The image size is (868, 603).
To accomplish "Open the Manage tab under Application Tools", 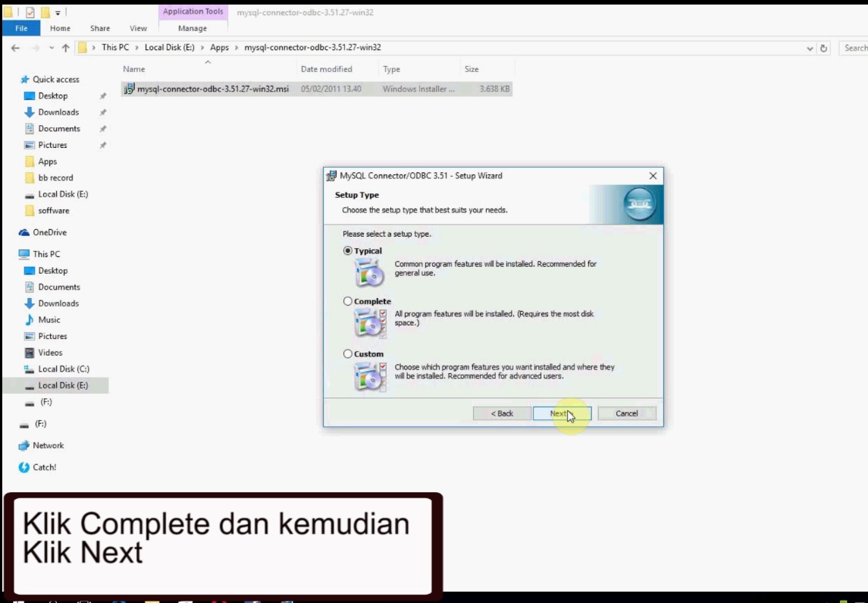I will coord(191,27).
